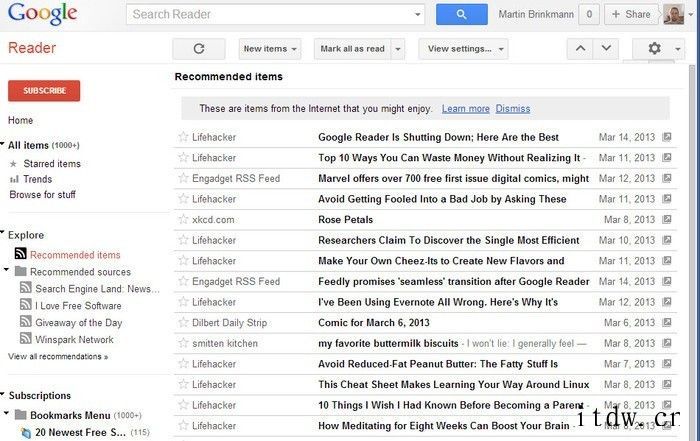Star the How Meditating for Eight Weeks item

tap(183, 425)
